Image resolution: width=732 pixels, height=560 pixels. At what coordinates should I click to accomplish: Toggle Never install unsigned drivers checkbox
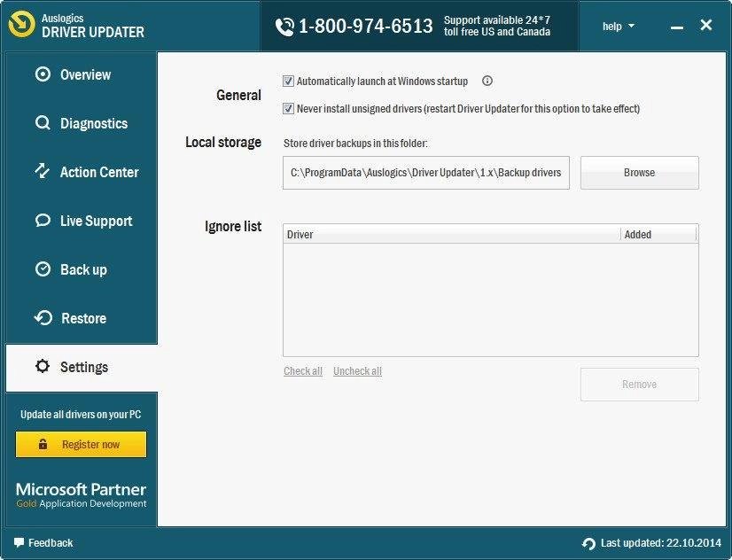click(288, 109)
